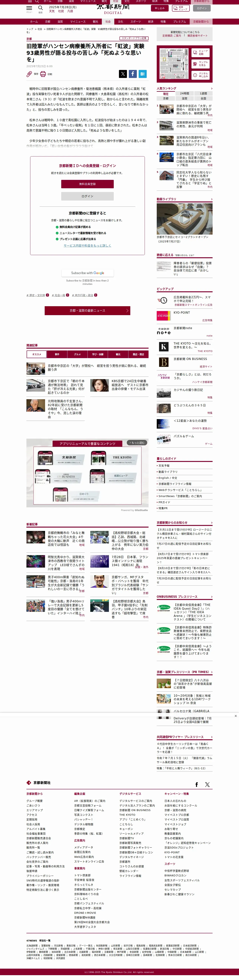
Task: Launch the ビューア起動 viewer button
Action: [x=200, y=52]
